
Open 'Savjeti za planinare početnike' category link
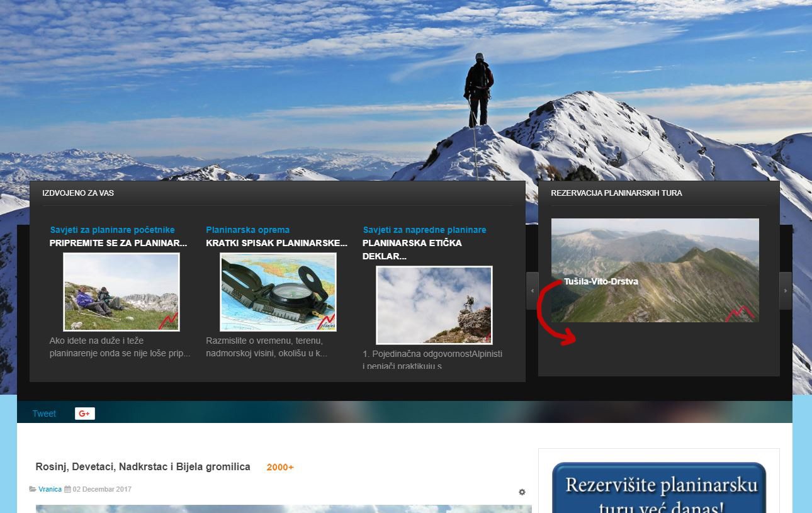[x=113, y=230]
